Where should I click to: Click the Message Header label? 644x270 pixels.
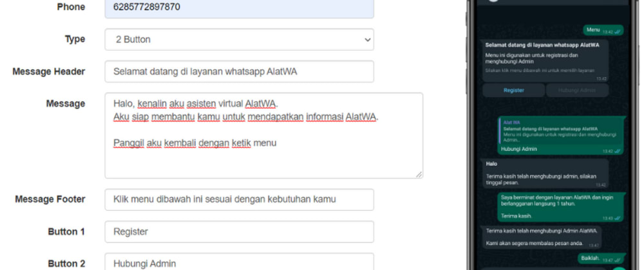pos(49,72)
